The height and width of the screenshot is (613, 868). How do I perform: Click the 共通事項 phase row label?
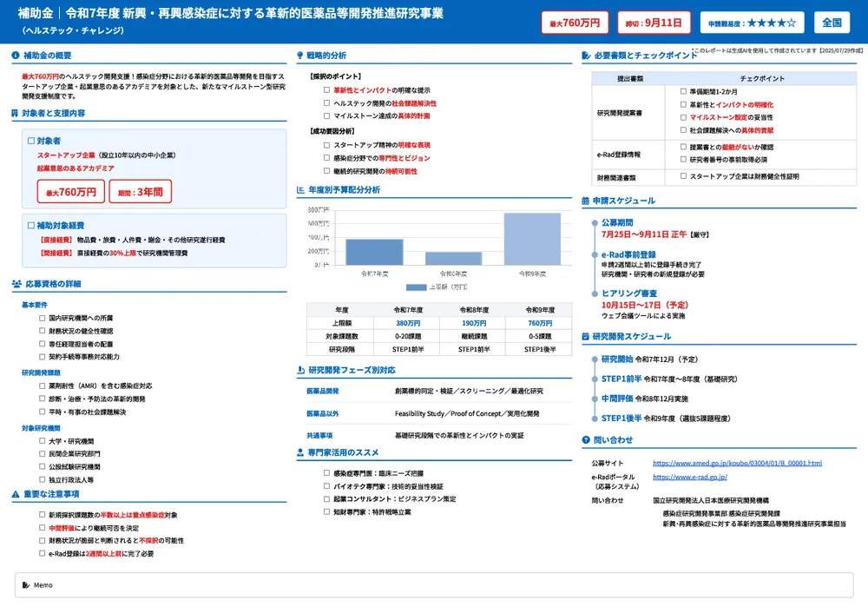319,436
